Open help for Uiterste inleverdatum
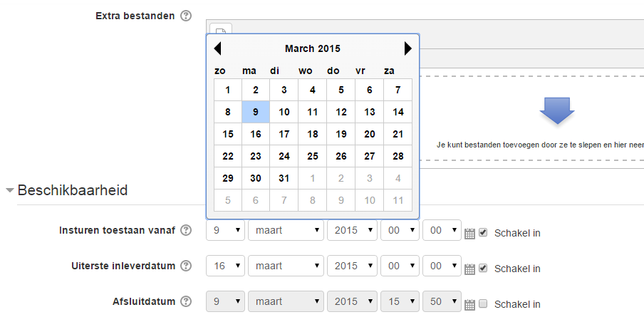Viewport: 644px width, 322px height. (x=186, y=266)
